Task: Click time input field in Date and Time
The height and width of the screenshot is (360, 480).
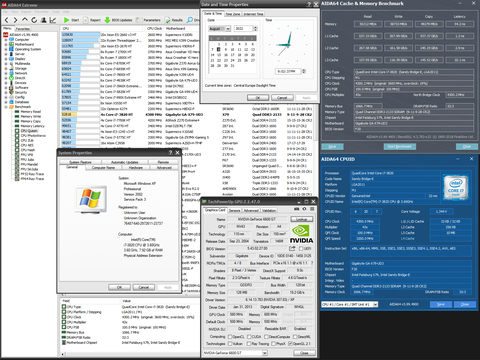Action: coord(288,71)
